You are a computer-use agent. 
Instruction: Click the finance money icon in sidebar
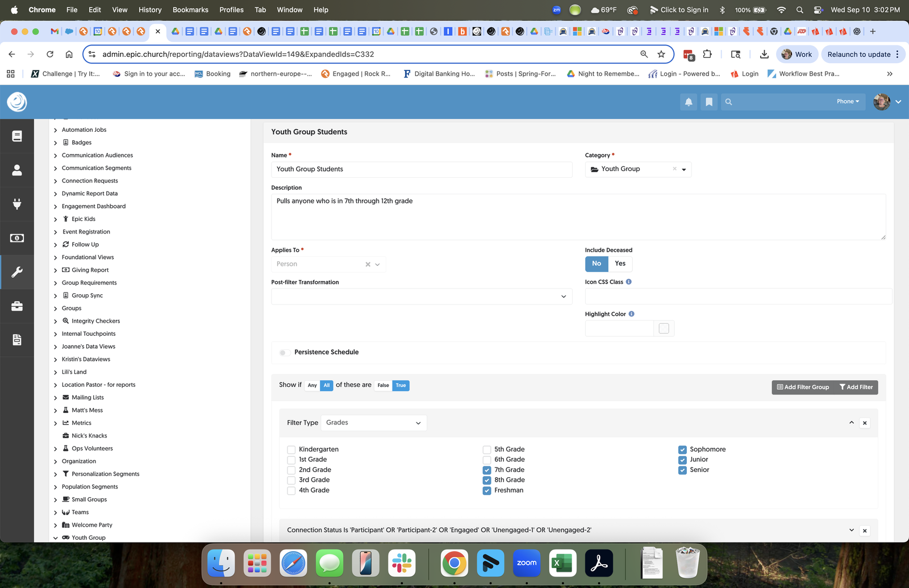click(x=17, y=238)
